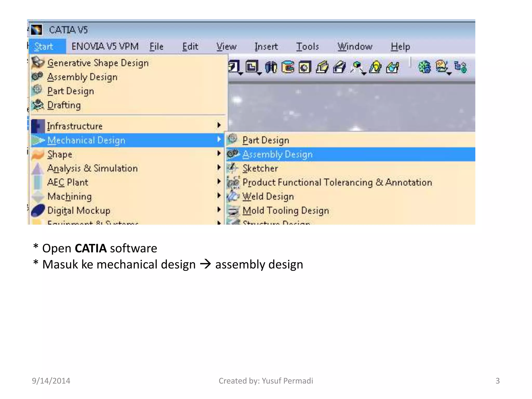The image size is (532, 399).
Task: Open dropdown arrow under L-shaped section icon
Action: point(260,74)
